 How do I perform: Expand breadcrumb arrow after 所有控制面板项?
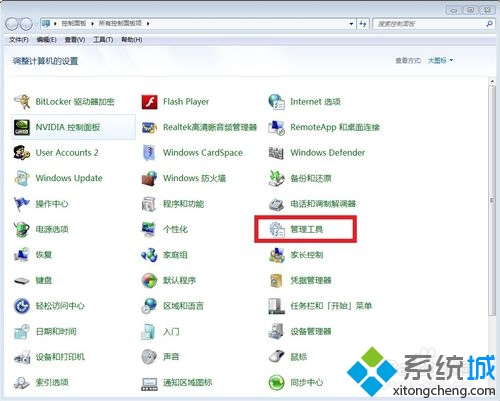[x=148, y=23]
